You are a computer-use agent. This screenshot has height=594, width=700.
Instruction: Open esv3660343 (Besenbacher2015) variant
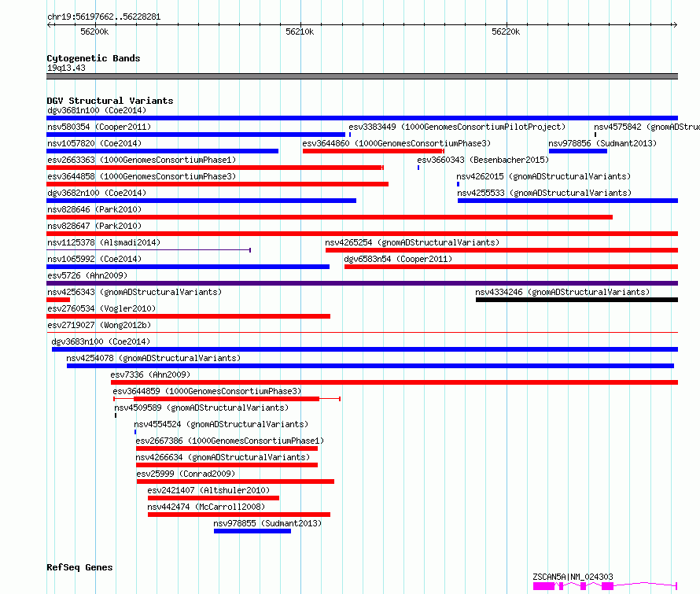click(x=483, y=160)
